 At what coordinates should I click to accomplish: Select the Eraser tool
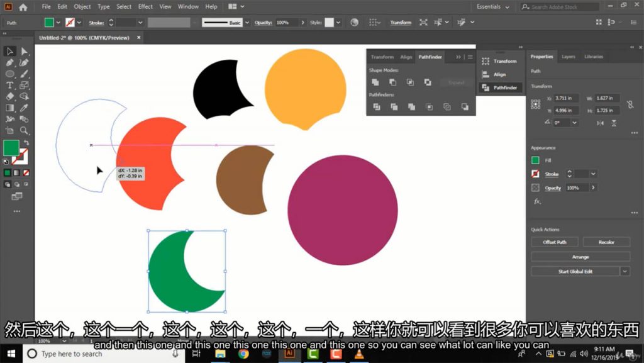(10, 96)
